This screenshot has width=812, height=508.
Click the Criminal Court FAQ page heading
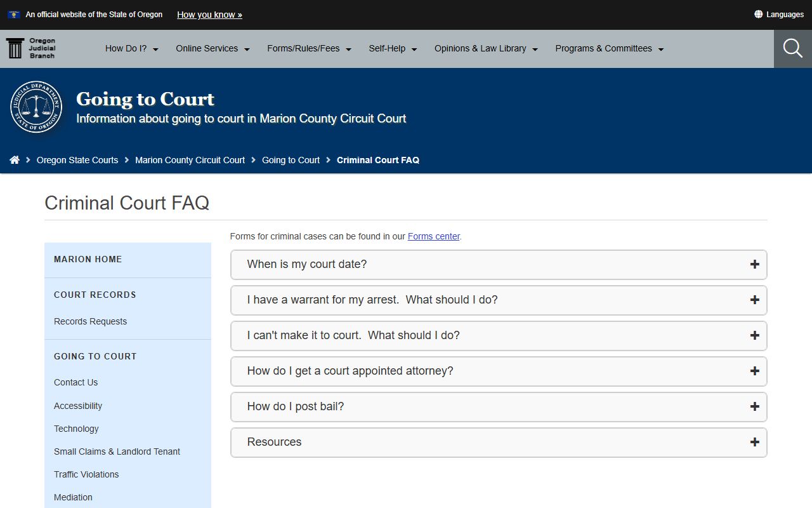(x=127, y=203)
